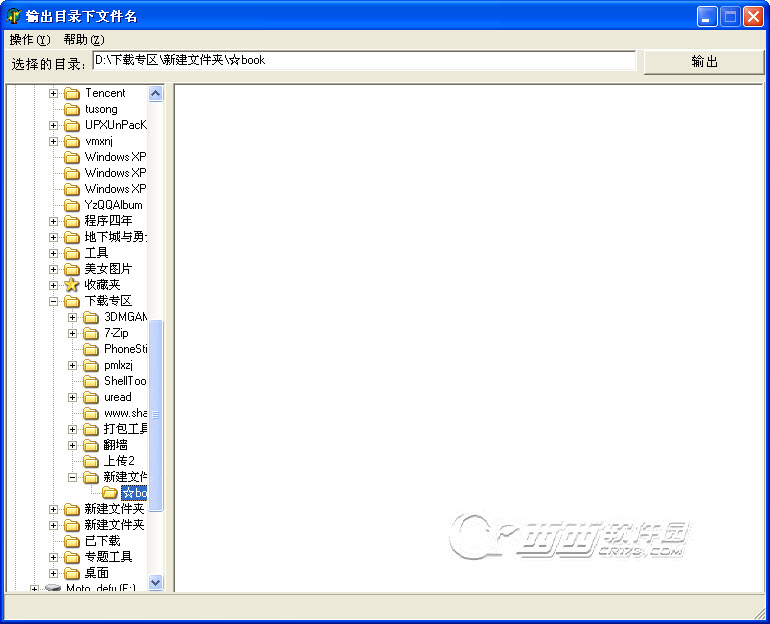Click the open ☆book folder icon
Viewport: 770px width, 624px height.
tap(110, 492)
